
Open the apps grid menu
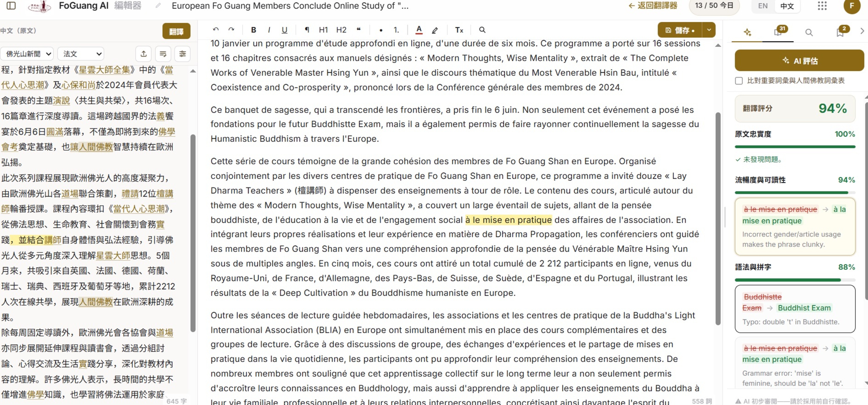tap(822, 6)
